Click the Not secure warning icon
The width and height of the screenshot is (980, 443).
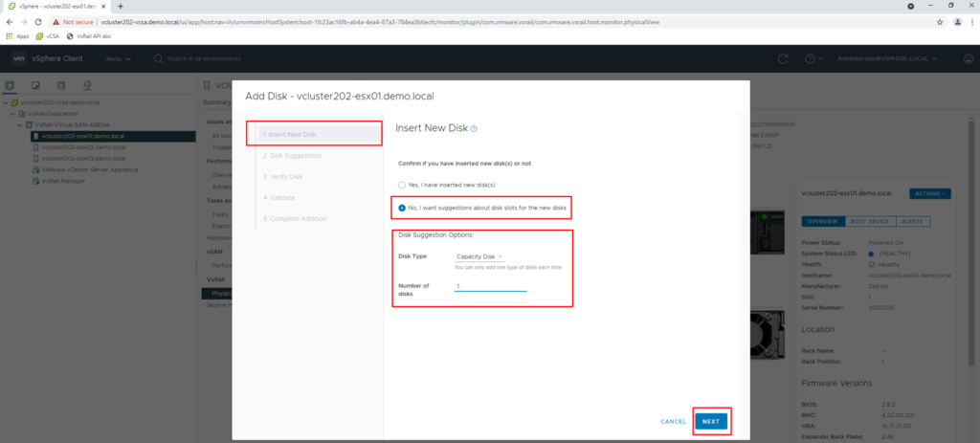point(56,21)
